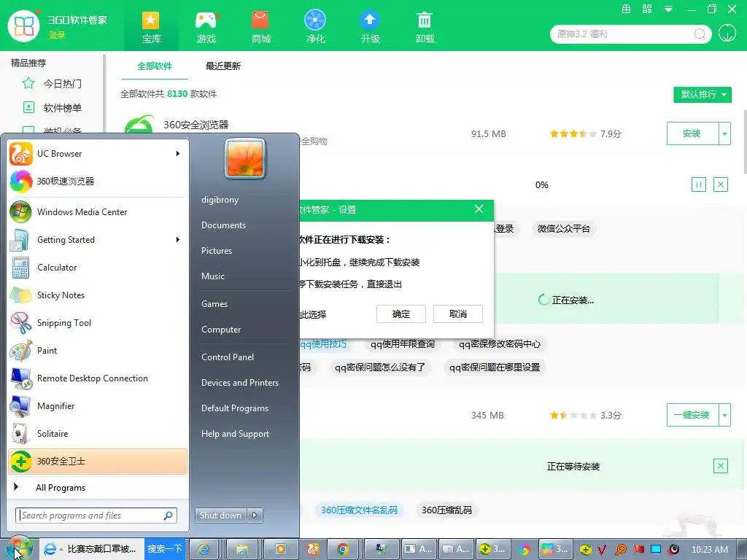Image resolution: width=747 pixels, height=560 pixels.
Task: Open Devices and Printers
Action: pyautogui.click(x=240, y=383)
